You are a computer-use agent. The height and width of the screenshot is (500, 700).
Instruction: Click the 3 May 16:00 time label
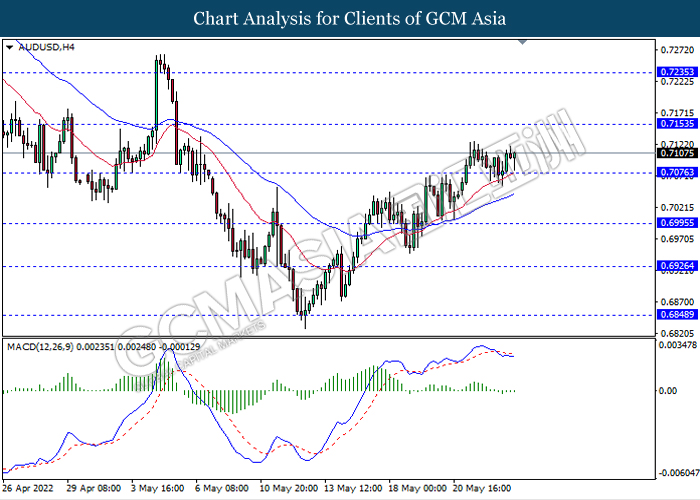[x=158, y=488]
